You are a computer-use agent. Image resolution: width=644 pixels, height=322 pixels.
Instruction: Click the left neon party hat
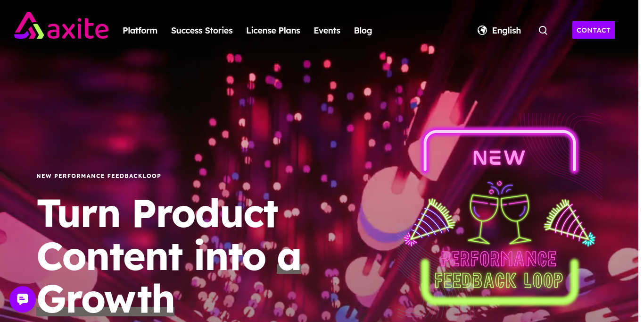click(429, 222)
